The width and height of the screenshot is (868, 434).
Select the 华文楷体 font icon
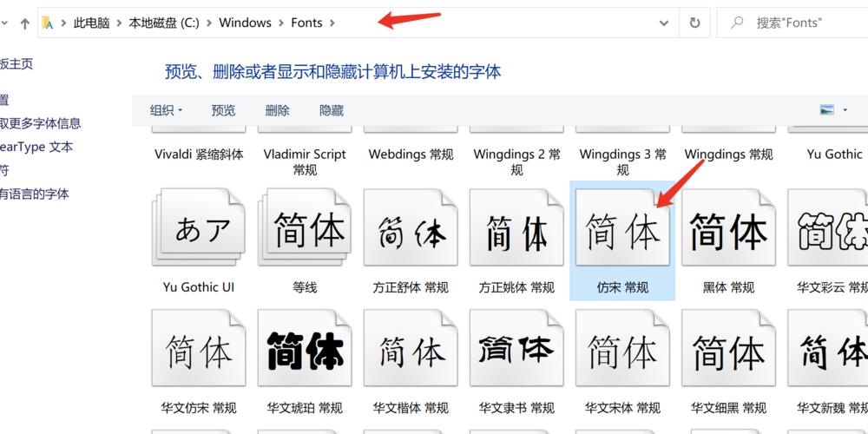(411, 348)
